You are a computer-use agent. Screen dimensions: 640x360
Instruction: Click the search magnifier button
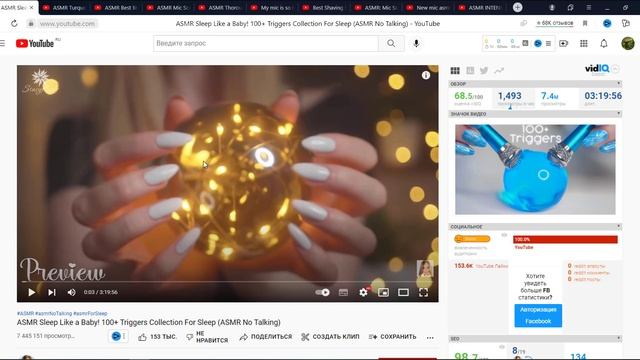[x=391, y=43]
